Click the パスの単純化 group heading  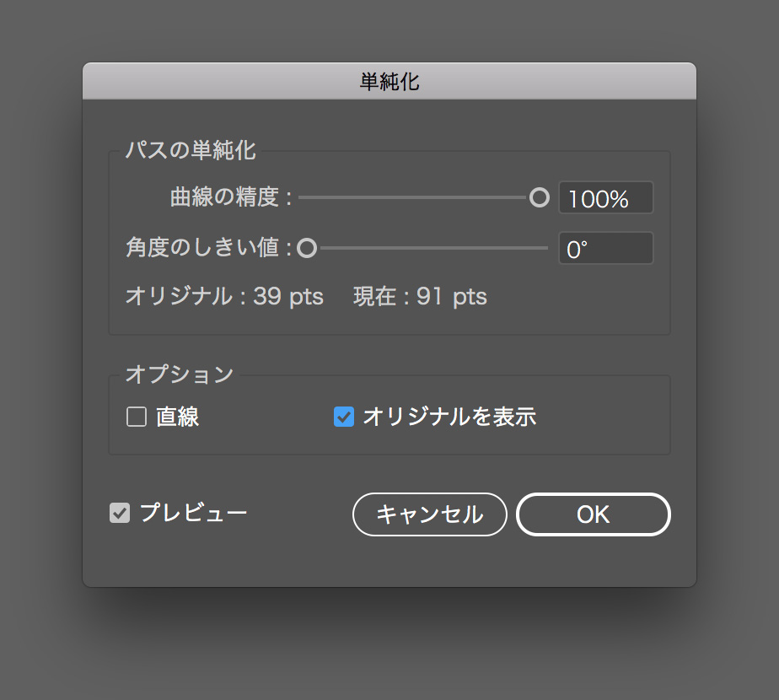click(x=191, y=149)
